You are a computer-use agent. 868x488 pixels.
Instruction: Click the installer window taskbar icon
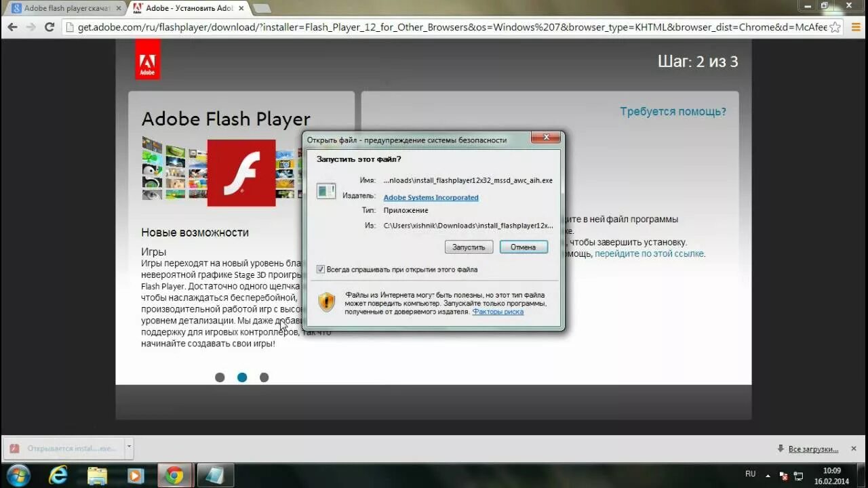tap(214, 476)
